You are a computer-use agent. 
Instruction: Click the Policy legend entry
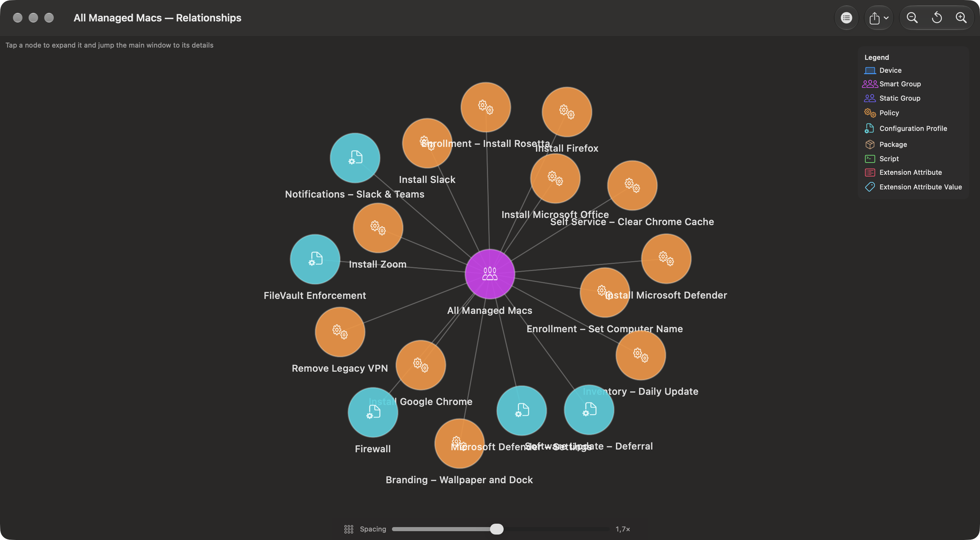tap(881, 113)
